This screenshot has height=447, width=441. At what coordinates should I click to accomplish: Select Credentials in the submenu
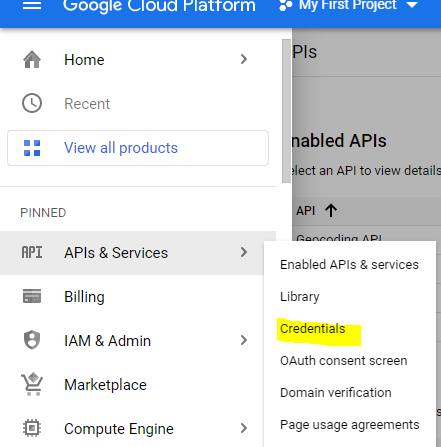[313, 329]
